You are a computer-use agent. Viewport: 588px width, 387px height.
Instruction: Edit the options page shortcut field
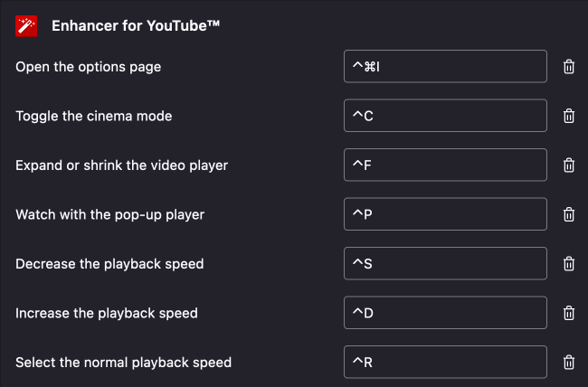445,67
